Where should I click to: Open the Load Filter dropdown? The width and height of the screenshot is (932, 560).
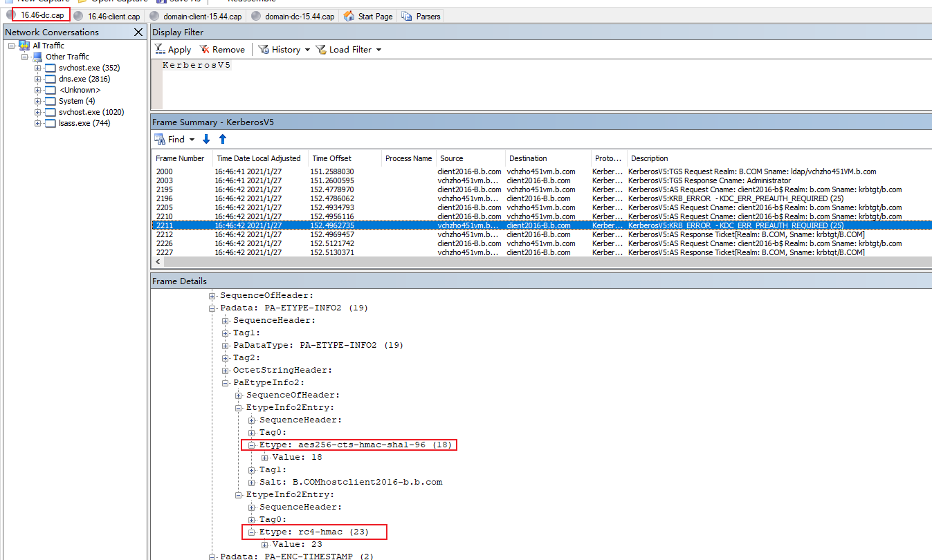click(x=349, y=50)
